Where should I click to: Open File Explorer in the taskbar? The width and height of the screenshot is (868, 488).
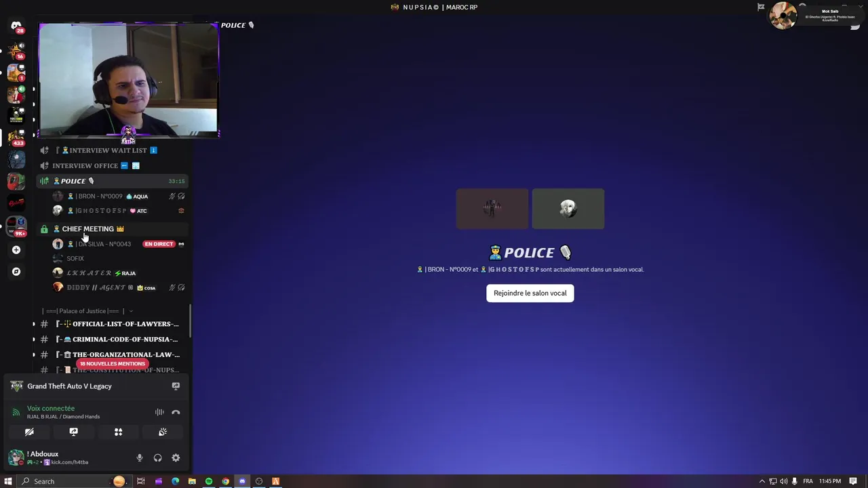point(192,481)
